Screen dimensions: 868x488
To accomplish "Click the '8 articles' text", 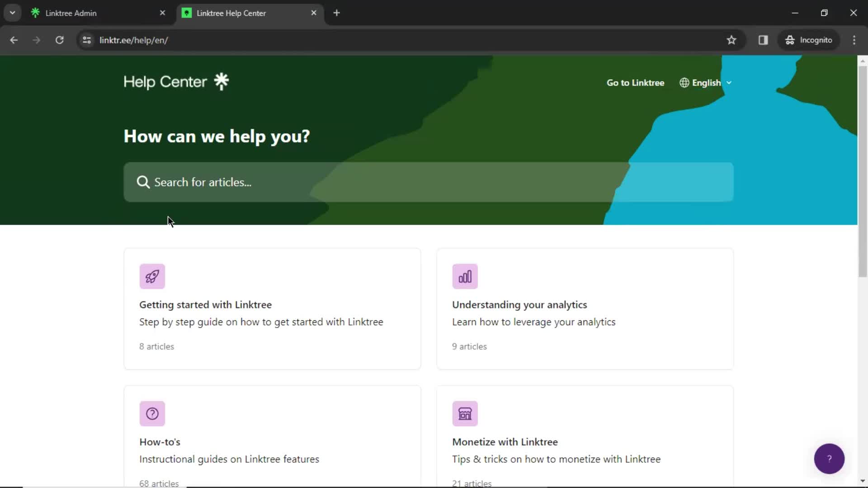I will tap(156, 347).
